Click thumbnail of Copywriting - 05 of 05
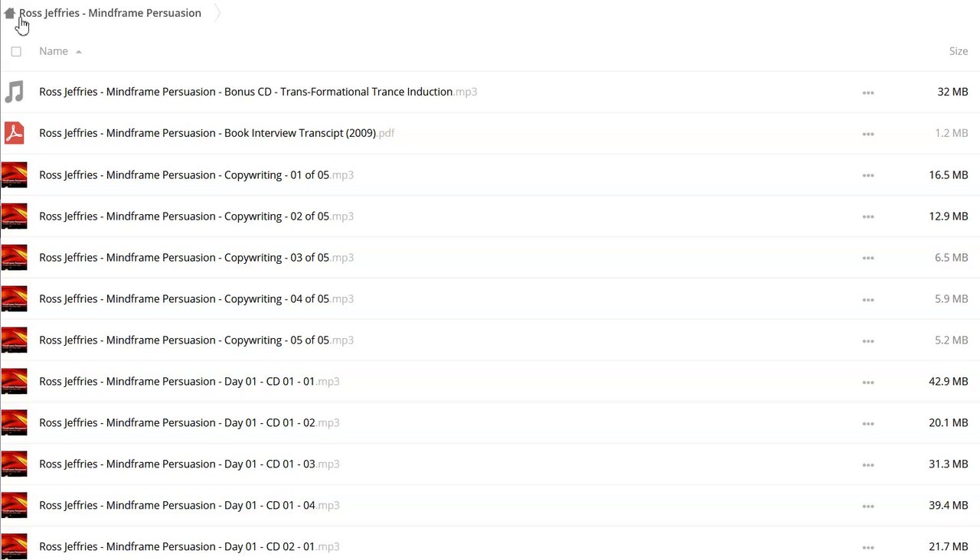 coord(15,340)
